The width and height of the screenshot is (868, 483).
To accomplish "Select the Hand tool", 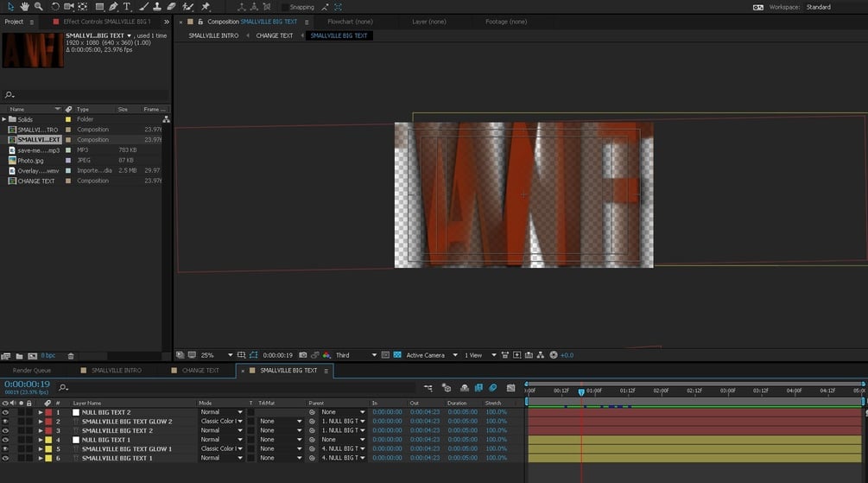I will 24,7.
